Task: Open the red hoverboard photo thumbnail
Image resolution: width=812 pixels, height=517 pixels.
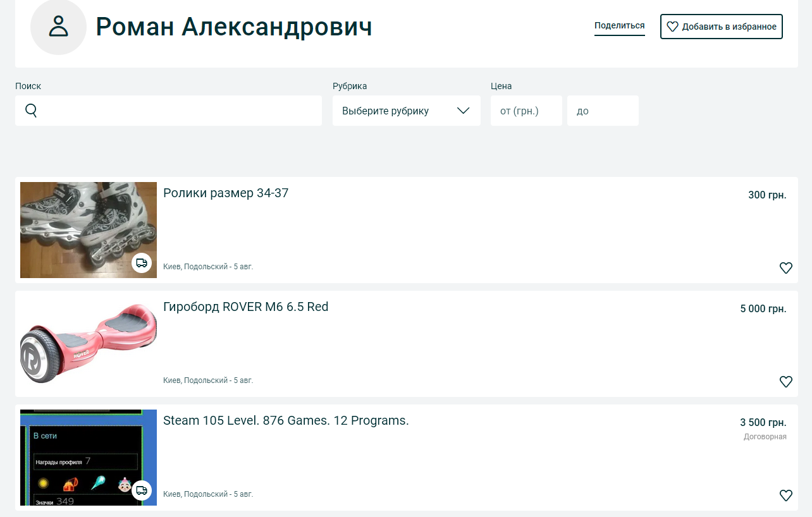Action: tap(89, 344)
